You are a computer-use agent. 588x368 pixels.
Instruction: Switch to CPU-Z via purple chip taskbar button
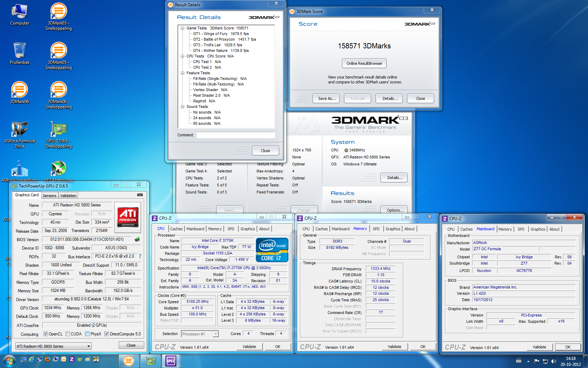point(171,361)
